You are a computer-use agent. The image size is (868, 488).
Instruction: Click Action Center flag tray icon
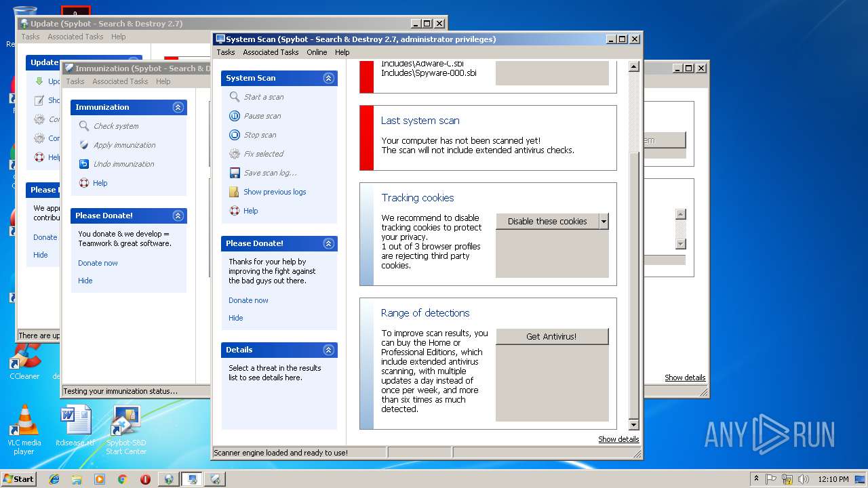(x=772, y=479)
